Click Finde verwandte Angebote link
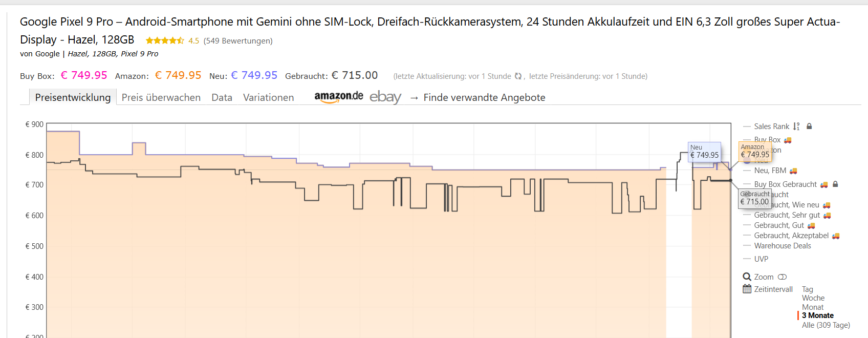Screen dimensions: 868x338 (x=484, y=97)
